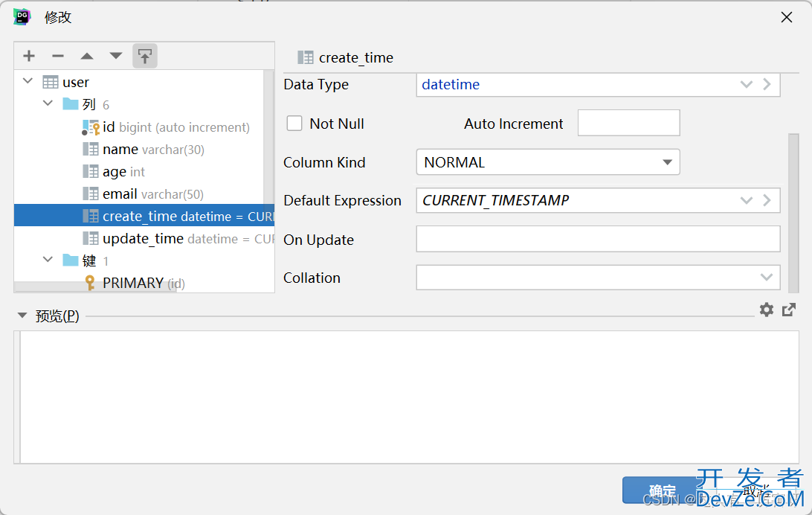Click the create_time header title
This screenshot has height=515, width=812.
point(356,57)
